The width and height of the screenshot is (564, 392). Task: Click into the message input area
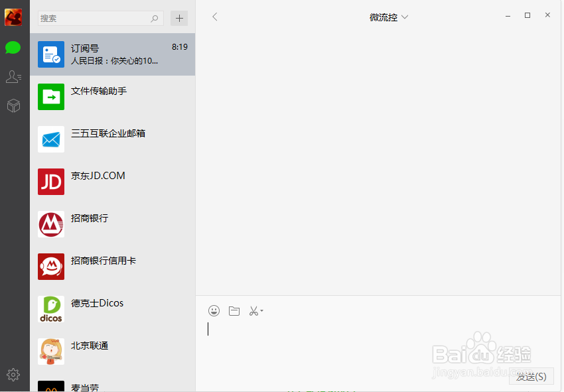pyautogui.click(x=378, y=344)
